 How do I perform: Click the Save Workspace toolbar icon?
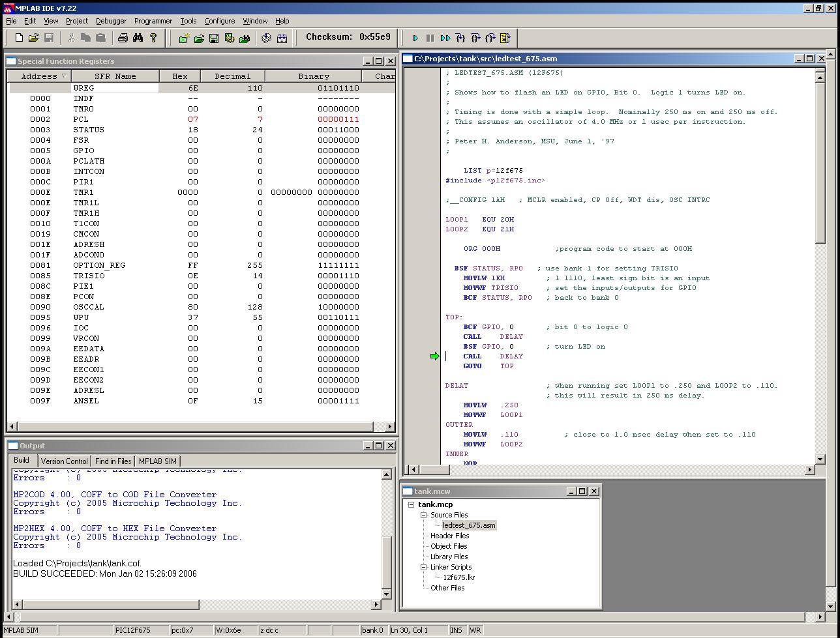pos(214,38)
